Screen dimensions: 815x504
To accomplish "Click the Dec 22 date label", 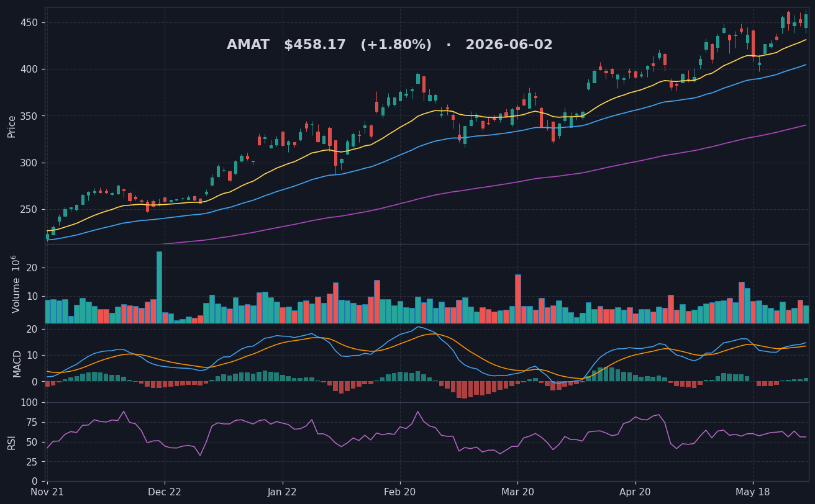I will pos(165,493).
